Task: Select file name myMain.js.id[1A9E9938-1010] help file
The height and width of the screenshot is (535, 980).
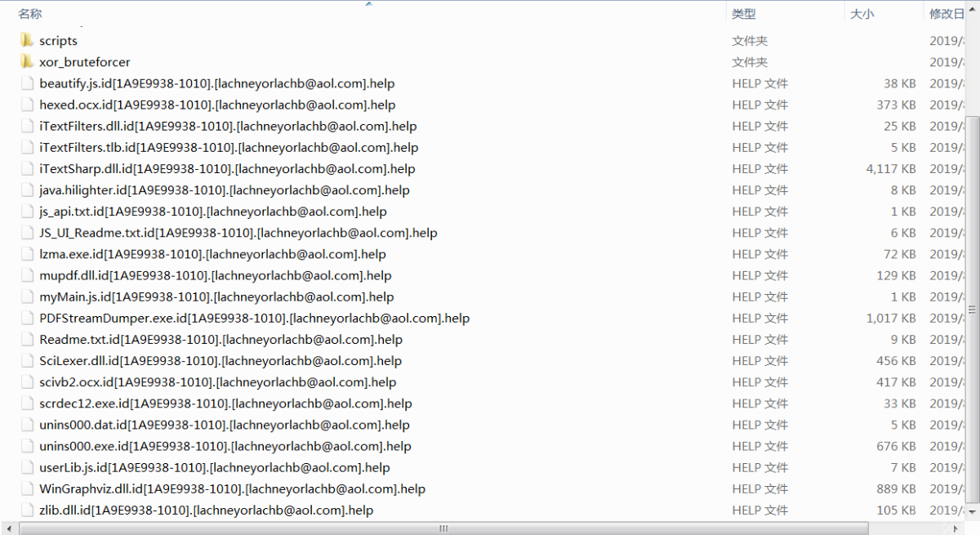Action: click(x=216, y=296)
